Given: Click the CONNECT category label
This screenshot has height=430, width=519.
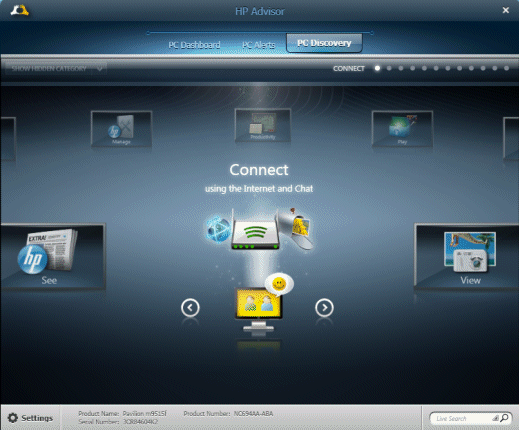Looking at the screenshot, I should click(x=349, y=68).
